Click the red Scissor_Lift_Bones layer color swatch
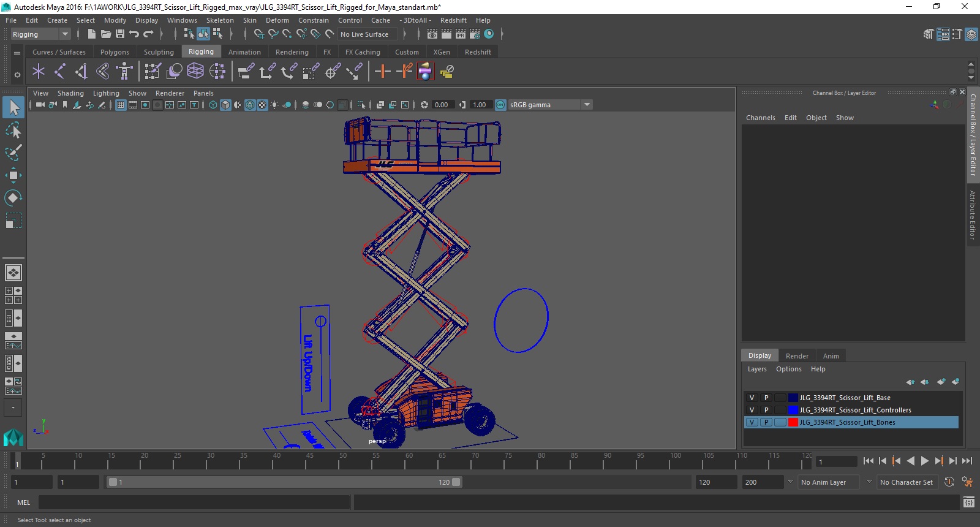This screenshot has height=527, width=980. [x=793, y=422]
